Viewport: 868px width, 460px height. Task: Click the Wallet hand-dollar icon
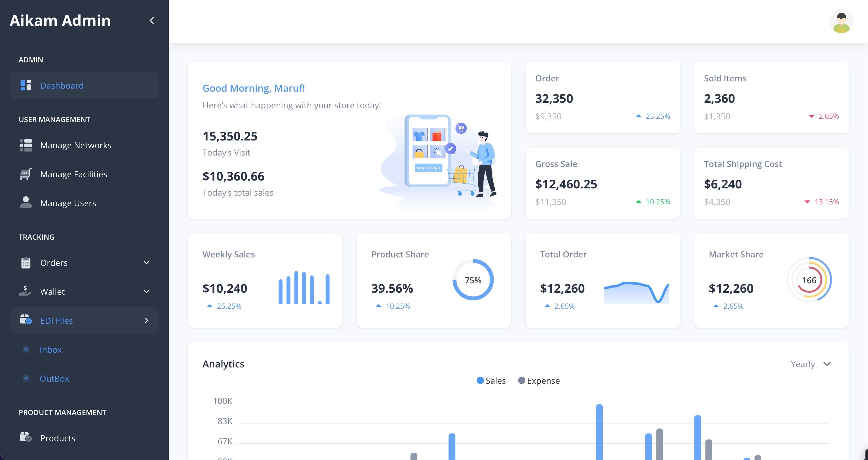click(26, 291)
